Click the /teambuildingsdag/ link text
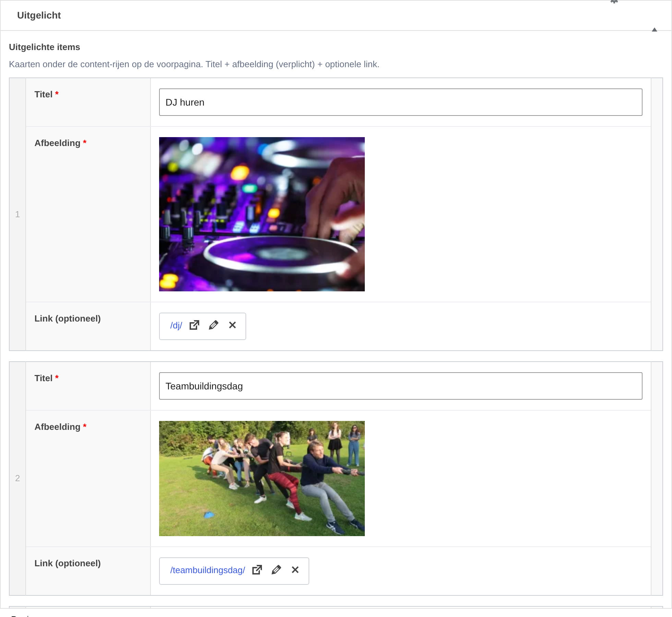 tap(207, 570)
